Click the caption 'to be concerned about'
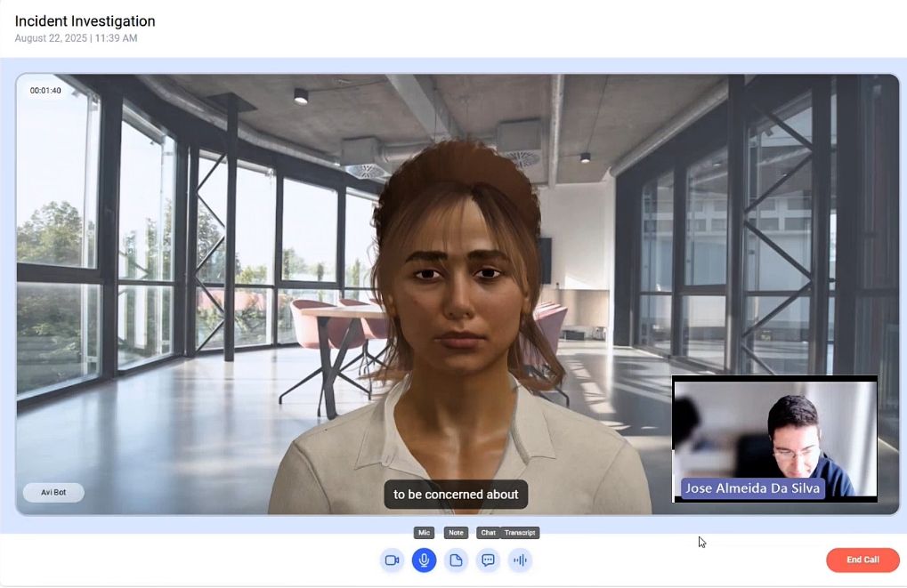Image resolution: width=907 pixels, height=588 pixels. 456,495
